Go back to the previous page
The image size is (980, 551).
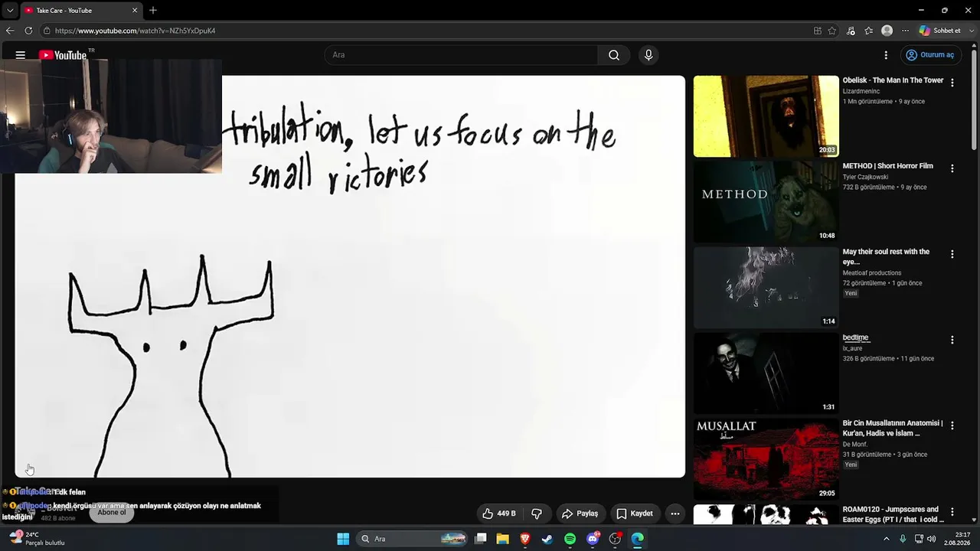(10, 31)
